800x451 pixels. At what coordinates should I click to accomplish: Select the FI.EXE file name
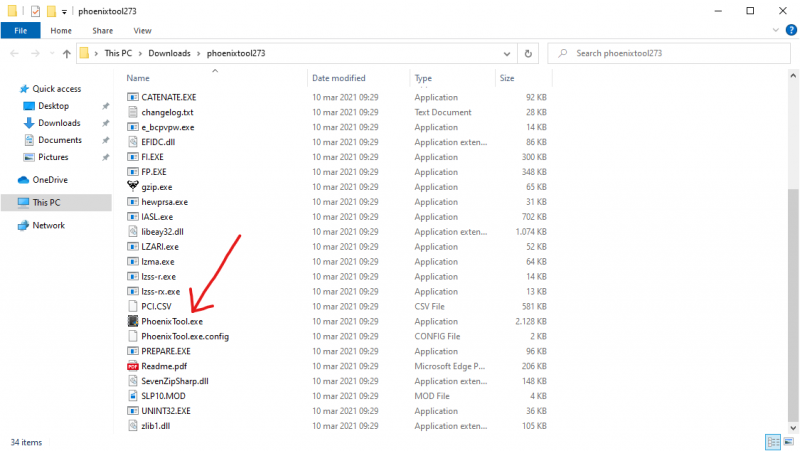point(152,157)
